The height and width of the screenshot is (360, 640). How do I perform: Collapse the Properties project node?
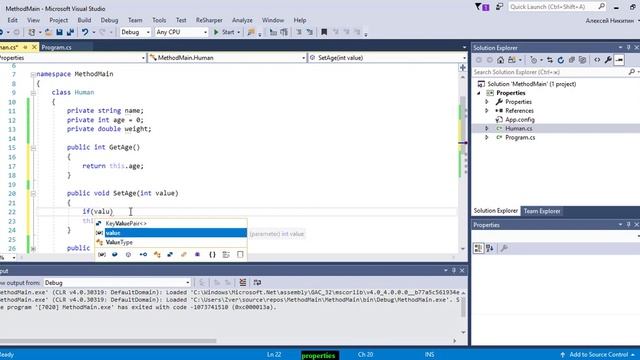[x=479, y=93]
